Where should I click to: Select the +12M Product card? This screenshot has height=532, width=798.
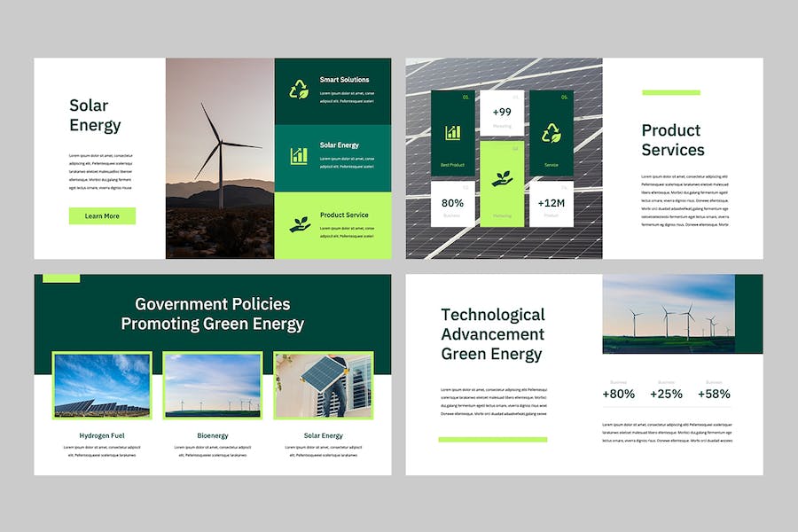point(552,204)
